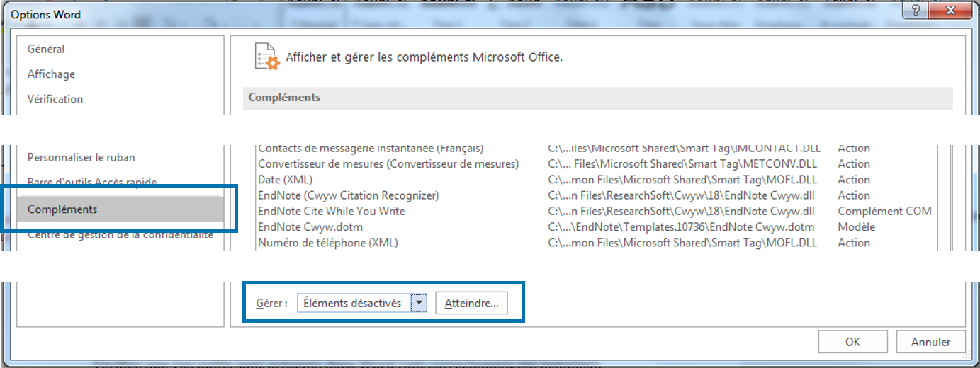Close the Options Word dialog

[x=952, y=11]
